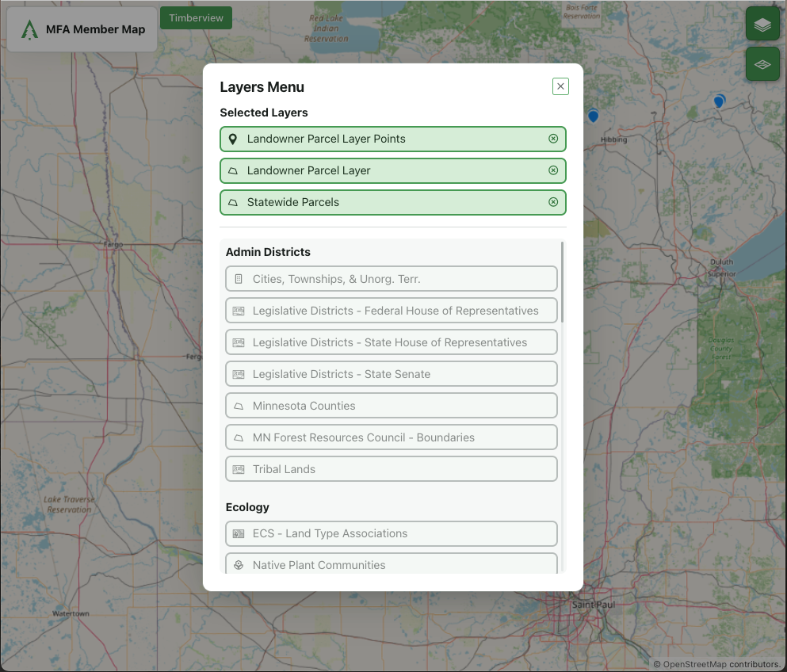
Task: Click the Red Lake Indian Reservation map label
Action: click(327, 28)
